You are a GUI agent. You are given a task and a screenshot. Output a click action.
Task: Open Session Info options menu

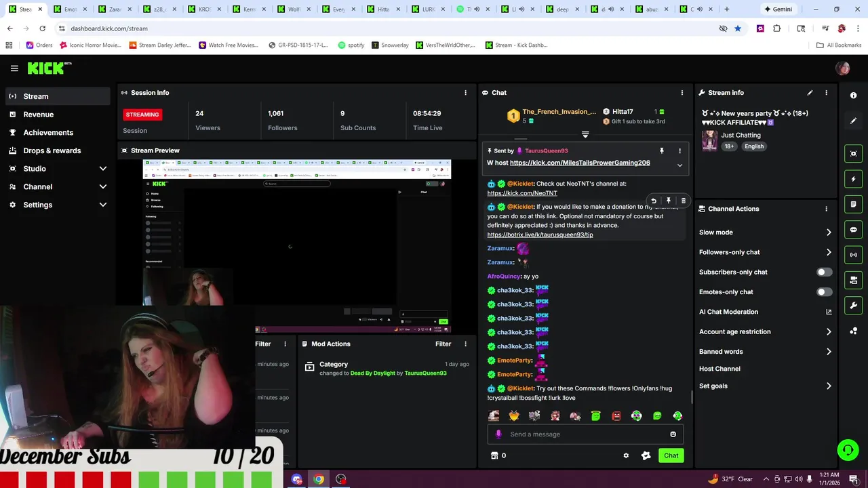[x=465, y=93]
